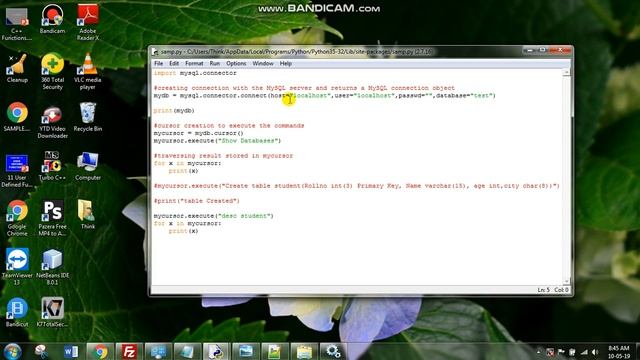Image resolution: width=640 pixels, height=360 pixels.
Task: Launch TeamViewer 13 desktop icon
Action: [17, 267]
